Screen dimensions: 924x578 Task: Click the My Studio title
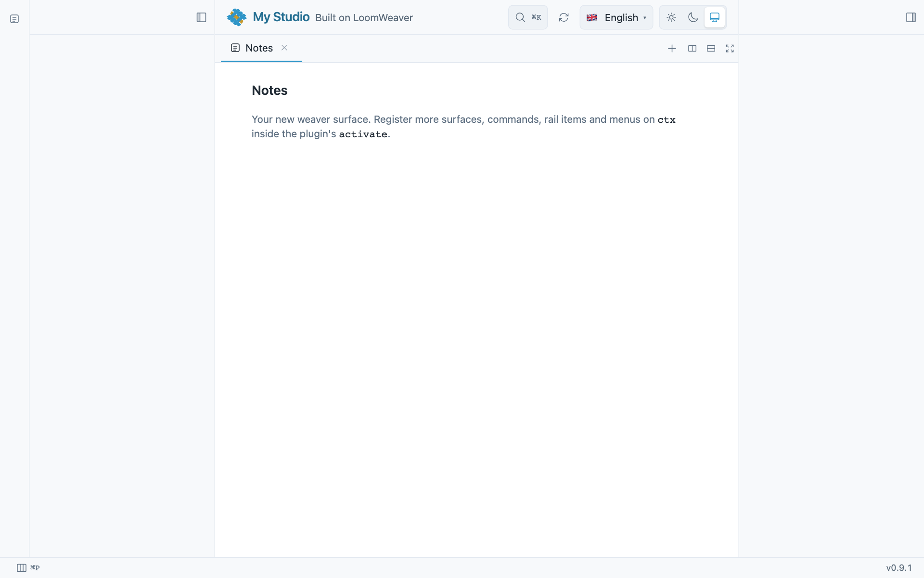[281, 17]
